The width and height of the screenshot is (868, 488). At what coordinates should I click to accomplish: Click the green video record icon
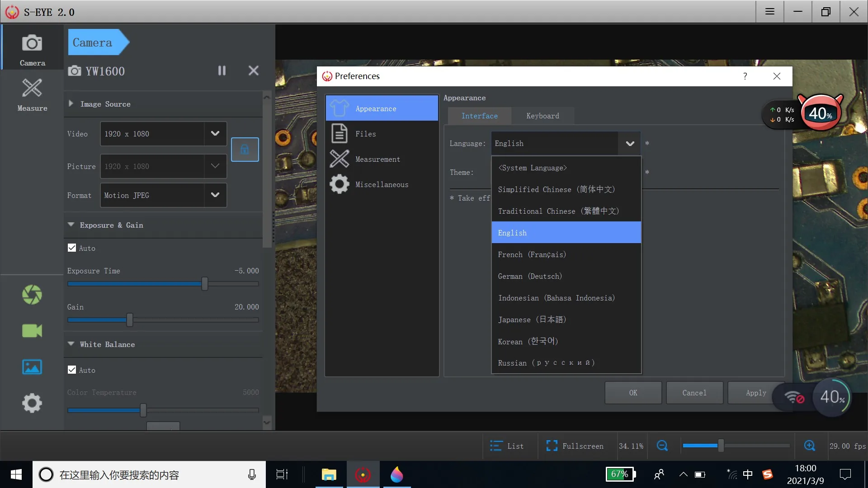(32, 331)
